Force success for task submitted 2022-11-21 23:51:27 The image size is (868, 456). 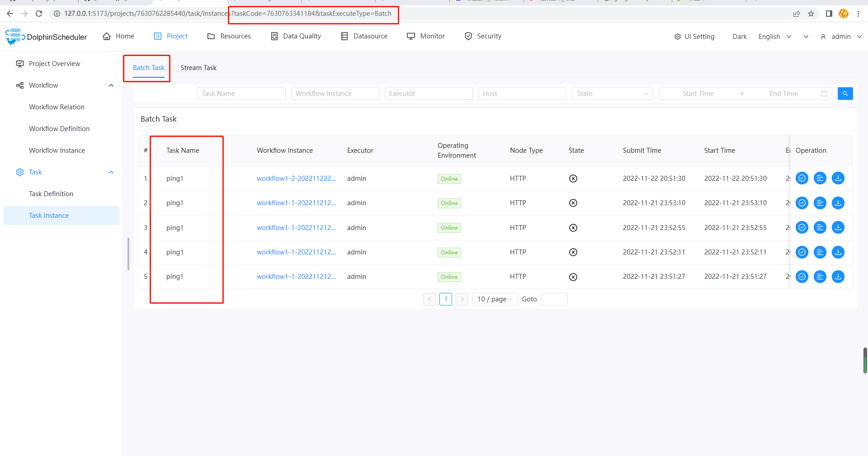802,277
